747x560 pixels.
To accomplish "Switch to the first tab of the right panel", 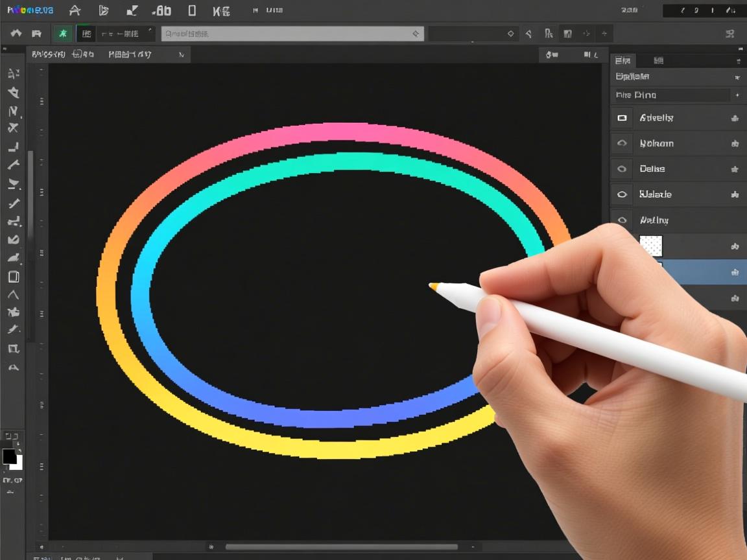I will [x=622, y=60].
